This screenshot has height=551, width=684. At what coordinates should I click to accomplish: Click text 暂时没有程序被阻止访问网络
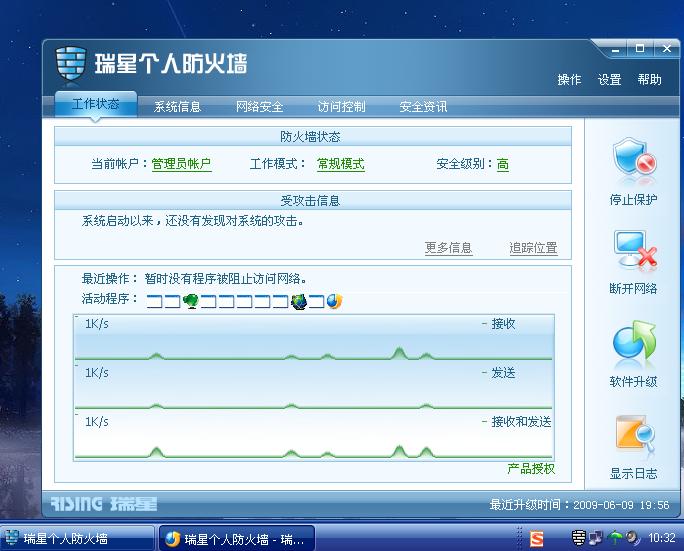pos(226,279)
